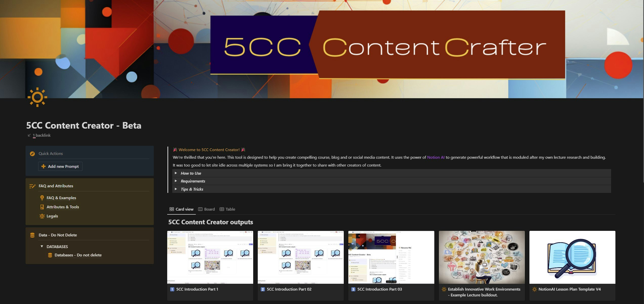Click the Board view columns icon
644x304 pixels.
[x=200, y=209]
